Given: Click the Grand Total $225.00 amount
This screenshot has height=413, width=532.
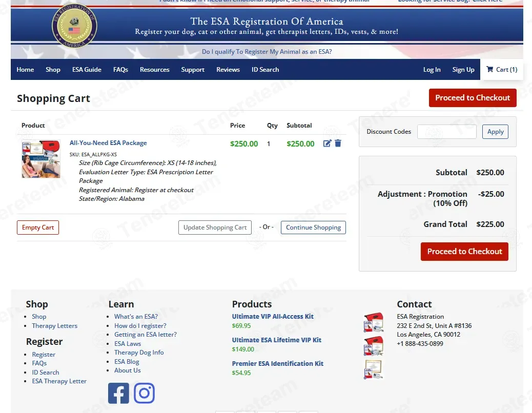Looking at the screenshot, I should tap(490, 224).
